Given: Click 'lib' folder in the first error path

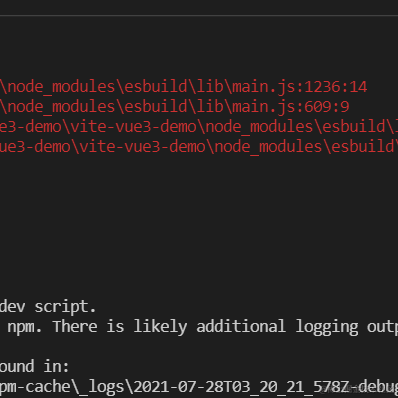Looking at the screenshot, I should tap(210, 87).
